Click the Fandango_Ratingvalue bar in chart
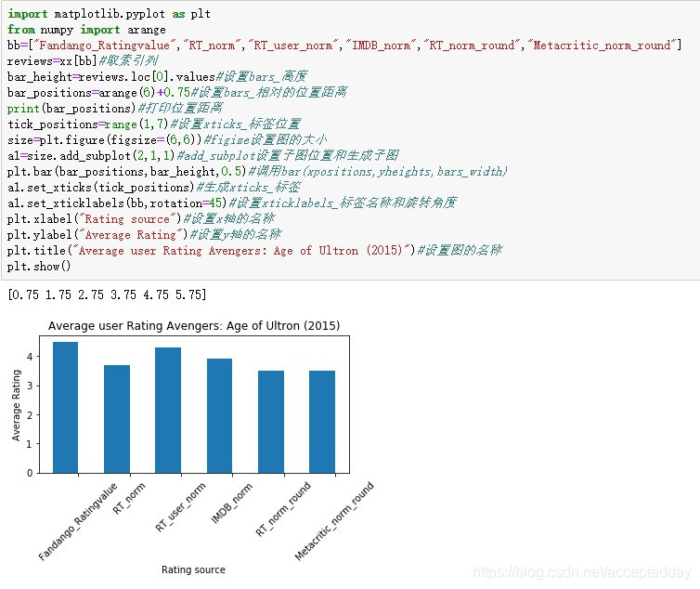Screen dimensions: 700x589 (x=66, y=407)
